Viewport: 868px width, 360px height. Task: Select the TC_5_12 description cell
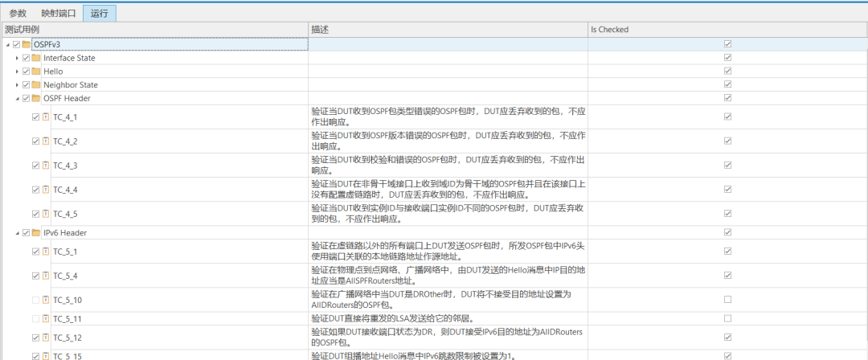click(448, 337)
